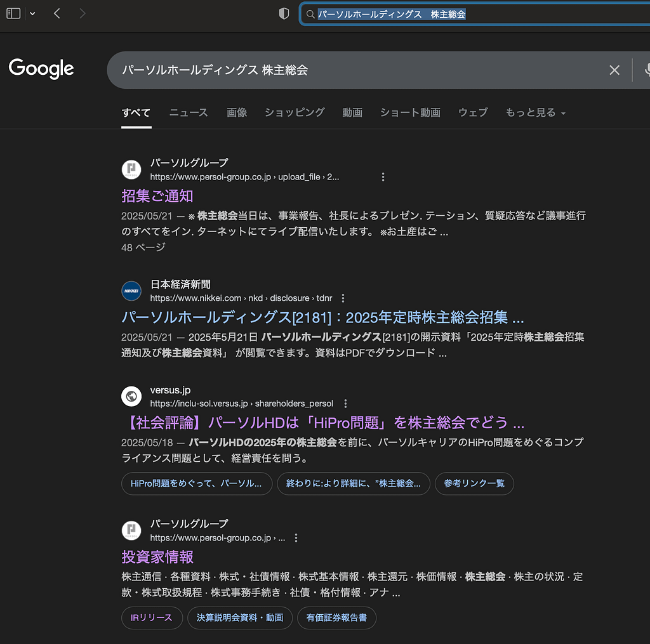Click the IRリリース sitelink chip
The width and height of the screenshot is (650, 644).
[152, 617]
